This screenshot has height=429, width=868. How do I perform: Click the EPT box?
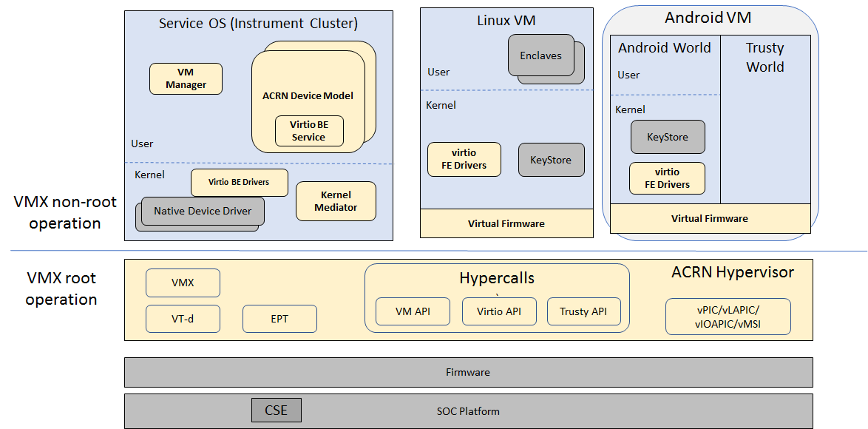click(x=279, y=319)
